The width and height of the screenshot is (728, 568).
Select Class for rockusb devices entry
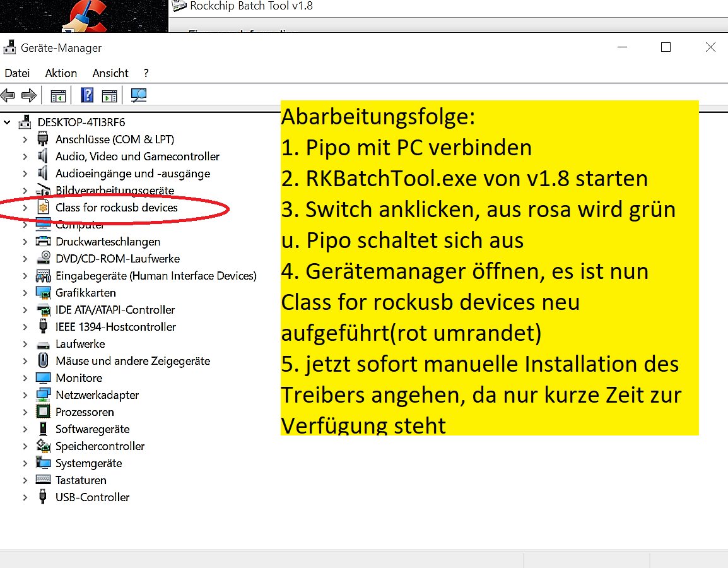[117, 208]
